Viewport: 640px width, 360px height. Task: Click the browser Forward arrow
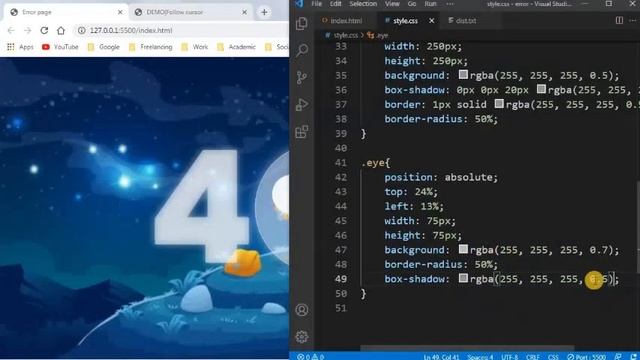(27, 31)
